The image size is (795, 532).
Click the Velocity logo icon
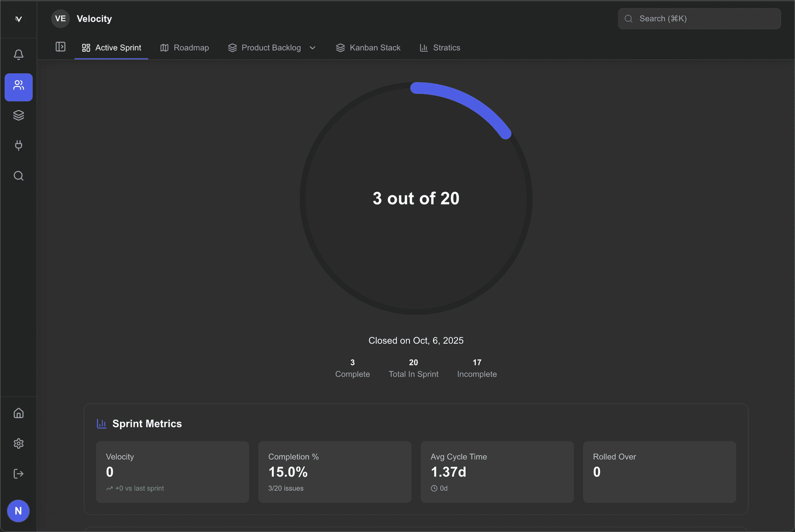tap(18, 19)
